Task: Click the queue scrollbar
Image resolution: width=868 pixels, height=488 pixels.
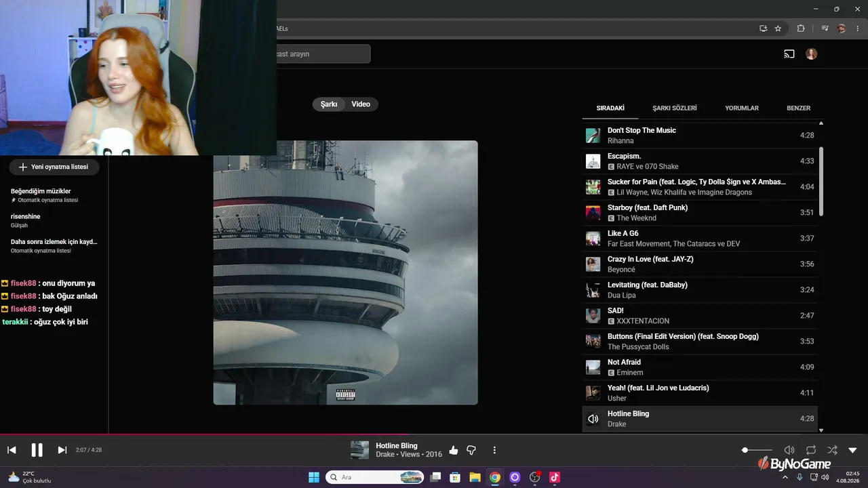Action: coord(821,182)
